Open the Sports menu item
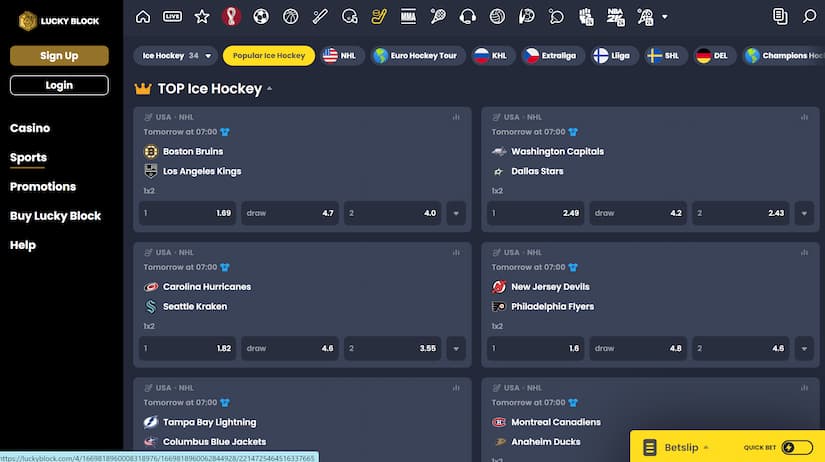 point(28,157)
